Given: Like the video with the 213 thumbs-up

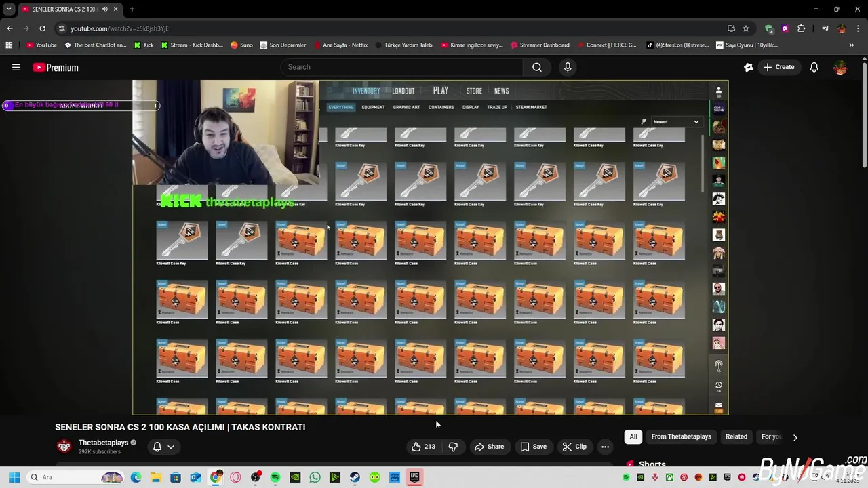Looking at the screenshot, I should pos(423,447).
